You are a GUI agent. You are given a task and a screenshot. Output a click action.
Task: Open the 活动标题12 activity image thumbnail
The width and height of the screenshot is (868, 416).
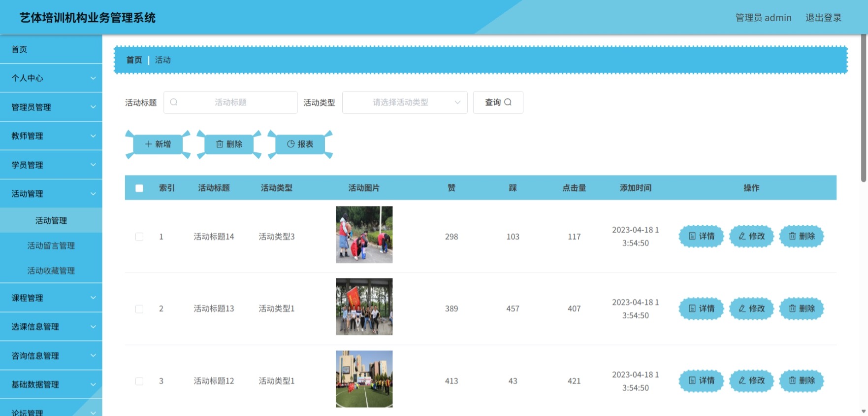(364, 379)
